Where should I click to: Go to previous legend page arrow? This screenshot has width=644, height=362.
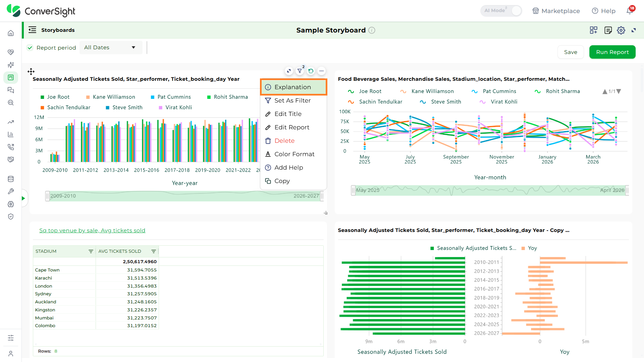tap(605, 91)
